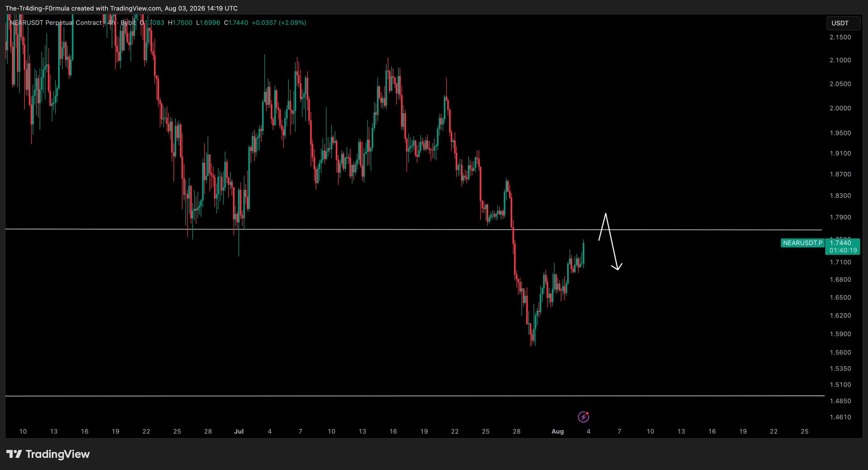The image size is (868, 470).
Task: Click the 2.1500 price axis label
Action: tap(840, 37)
